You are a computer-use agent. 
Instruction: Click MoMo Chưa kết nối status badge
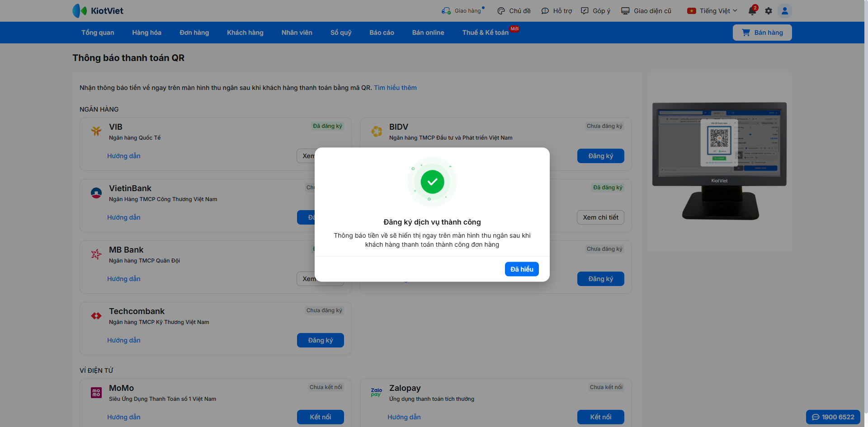coord(326,387)
